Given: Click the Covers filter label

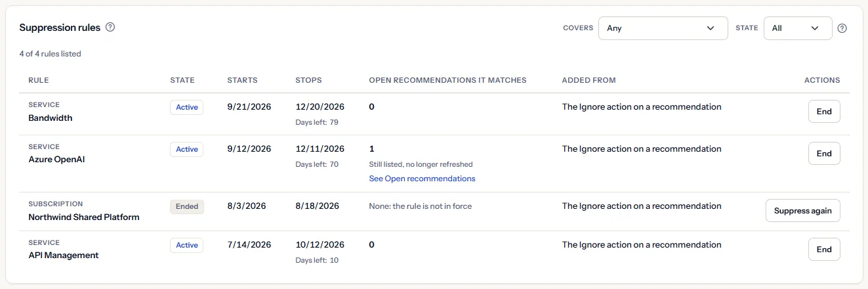Looking at the screenshot, I should [578, 28].
